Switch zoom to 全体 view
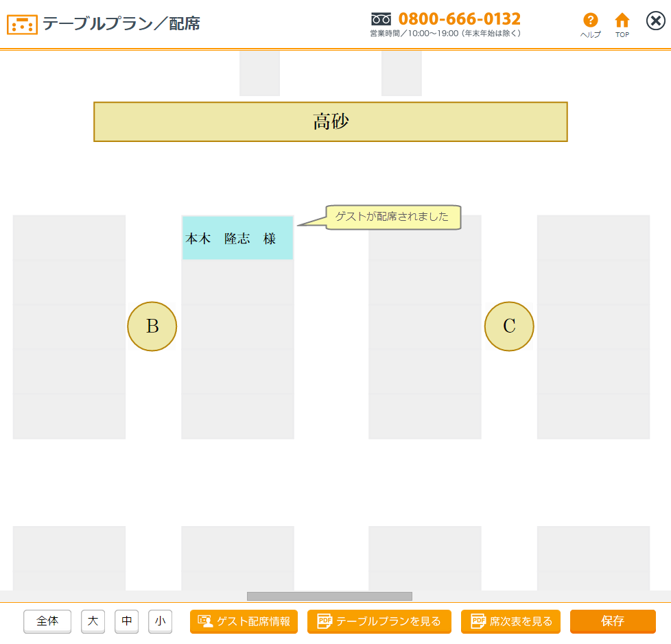This screenshot has height=644, width=671. pyautogui.click(x=47, y=621)
